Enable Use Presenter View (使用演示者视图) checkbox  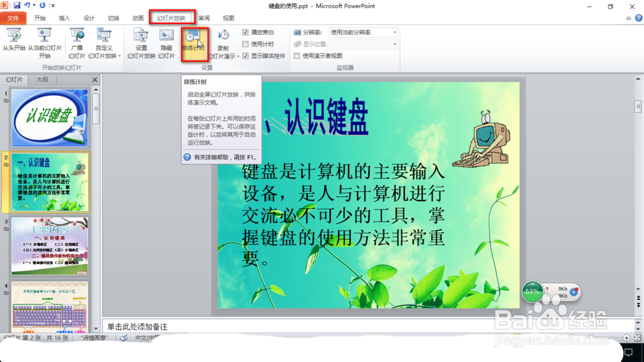pyautogui.click(x=296, y=56)
